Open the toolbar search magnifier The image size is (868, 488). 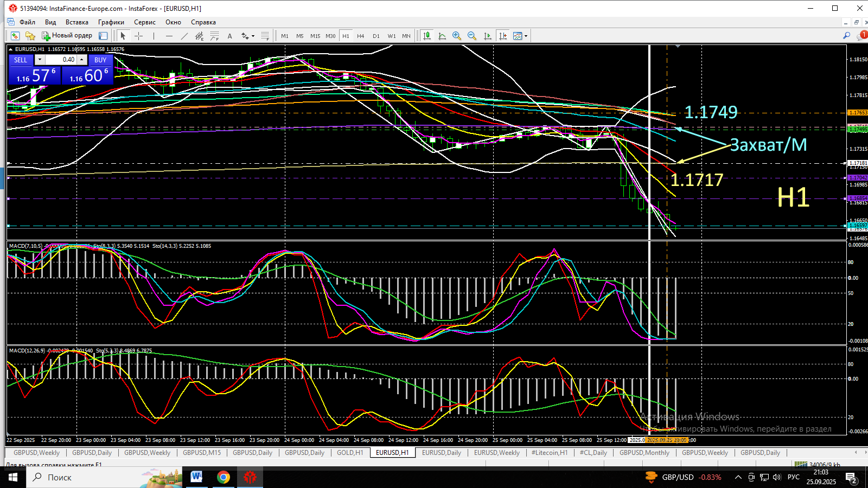click(846, 36)
